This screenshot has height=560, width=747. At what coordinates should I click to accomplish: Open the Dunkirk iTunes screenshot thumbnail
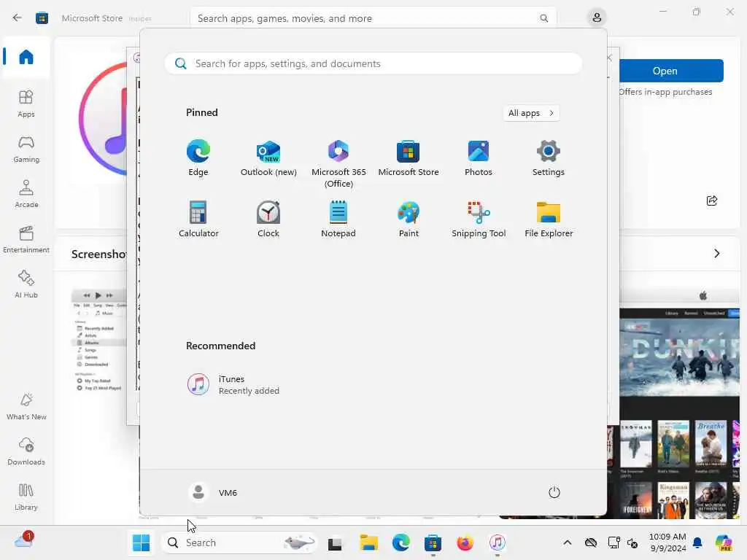click(x=679, y=403)
